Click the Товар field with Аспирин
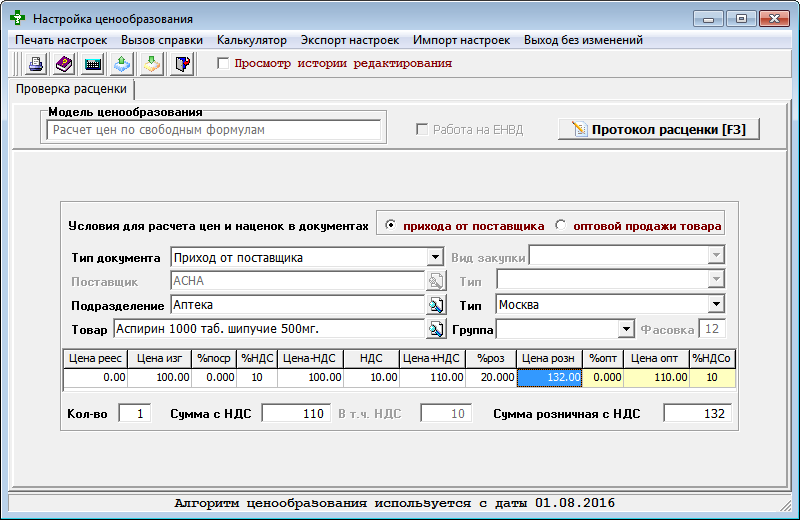The width and height of the screenshot is (800, 520). point(269,329)
